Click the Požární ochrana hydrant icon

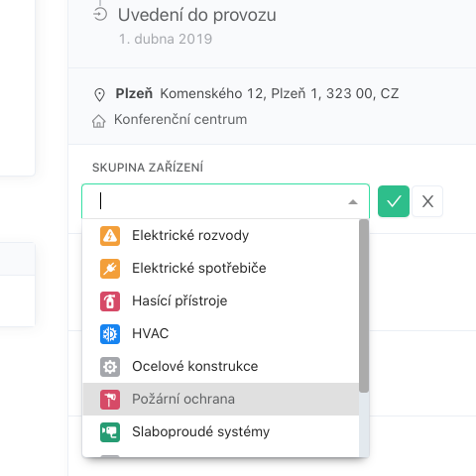(110, 400)
